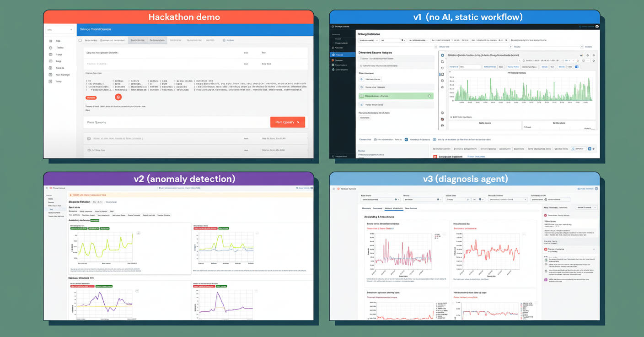Click the small red pill button in Hackathon demo
The height and width of the screenshot is (337, 644).
pos(91,98)
